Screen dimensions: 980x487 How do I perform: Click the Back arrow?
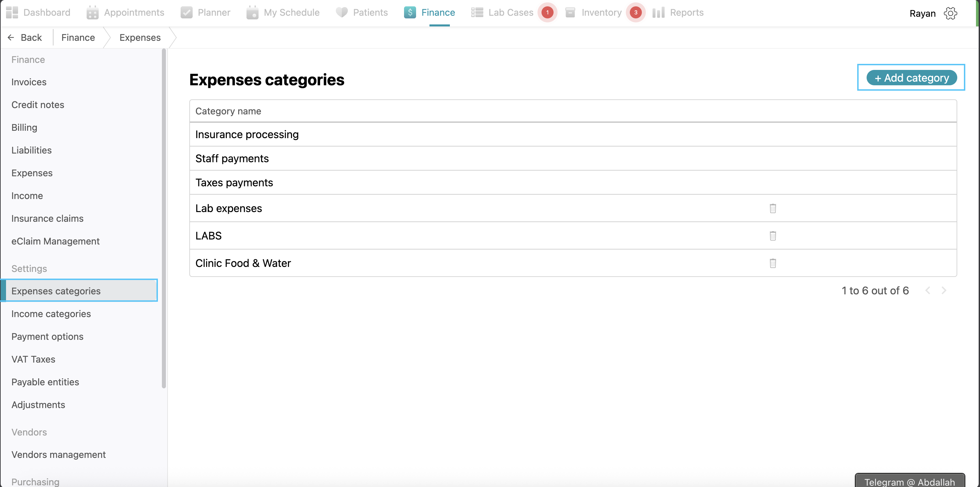tap(11, 37)
